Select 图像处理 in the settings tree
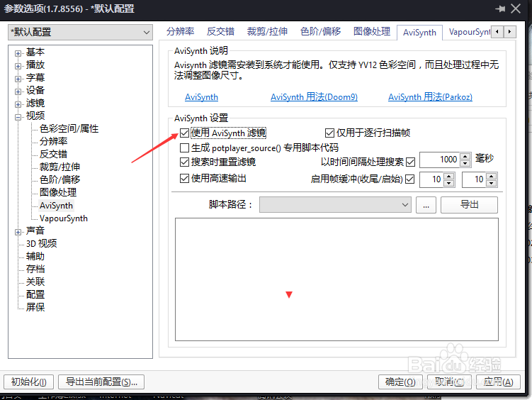Screen dimensions: 532x400 (x=58, y=192)
